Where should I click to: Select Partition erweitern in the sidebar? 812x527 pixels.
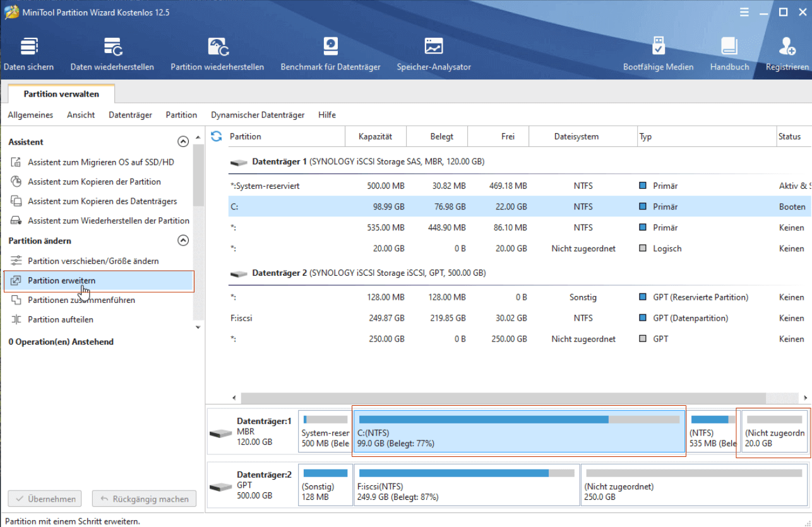point(99,280)
